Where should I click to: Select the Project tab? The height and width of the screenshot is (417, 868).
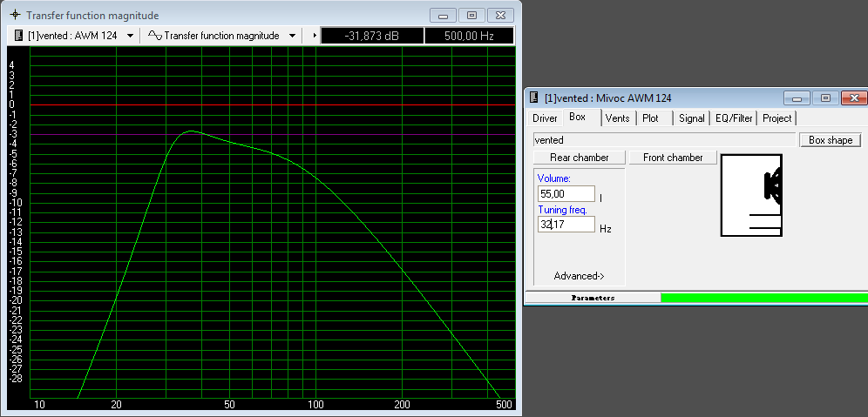pos(776,118)
